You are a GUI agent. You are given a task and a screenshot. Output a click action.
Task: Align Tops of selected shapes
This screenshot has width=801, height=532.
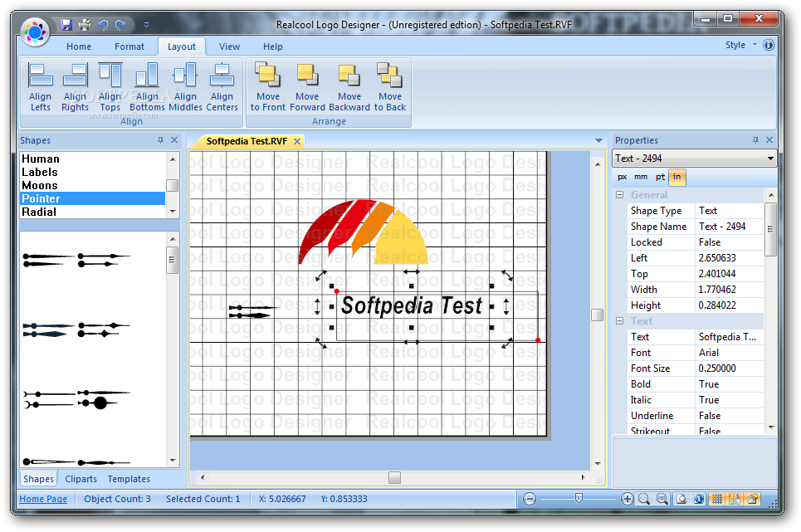[x=110, y=87]
